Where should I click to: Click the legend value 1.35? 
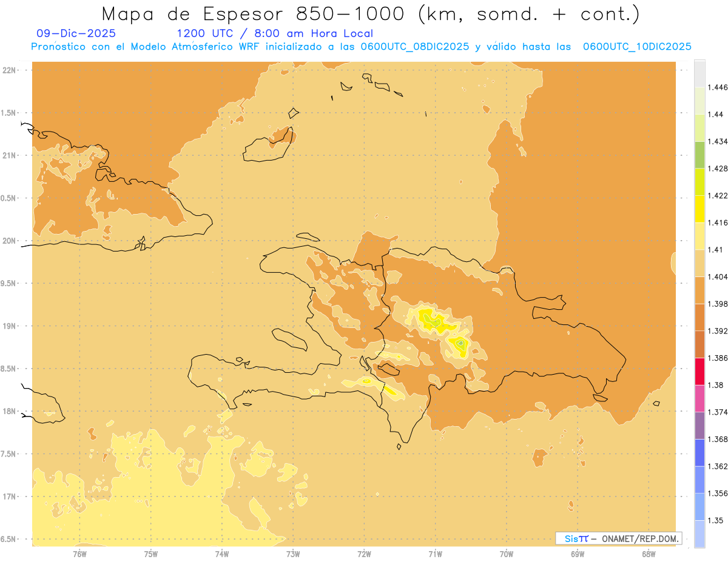pos(716,520)
